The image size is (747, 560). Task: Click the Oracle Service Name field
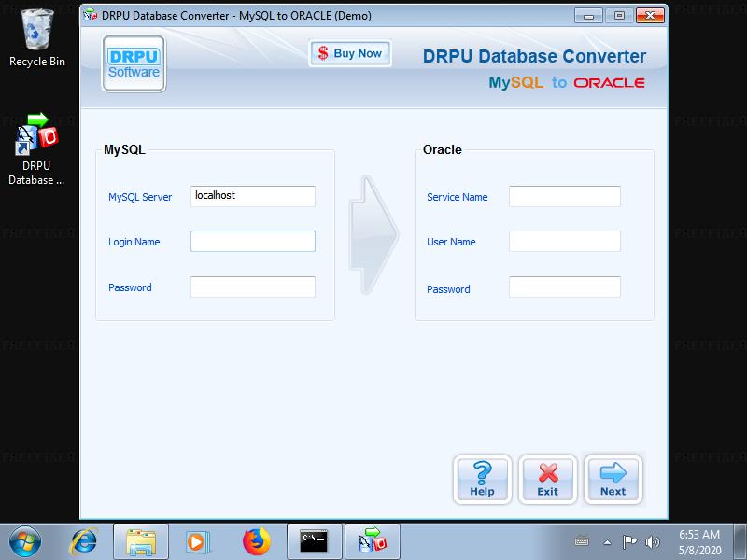click(563, 196)
